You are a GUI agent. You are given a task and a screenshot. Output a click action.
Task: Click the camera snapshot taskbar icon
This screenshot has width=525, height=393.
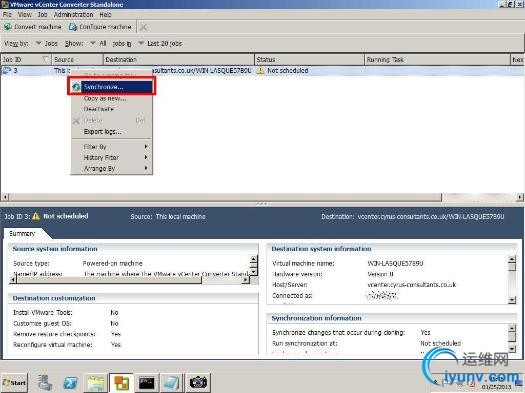[198, 383]
